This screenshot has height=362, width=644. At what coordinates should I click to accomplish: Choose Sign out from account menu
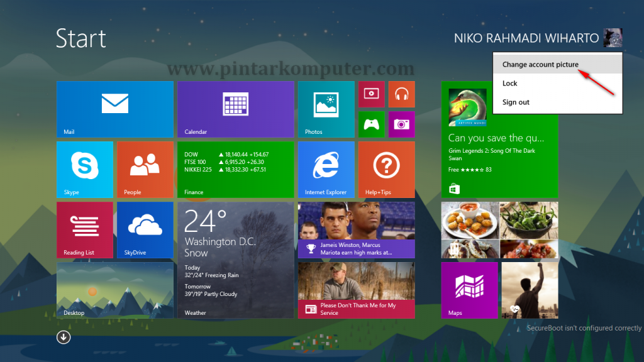click(x=557, y=102)
